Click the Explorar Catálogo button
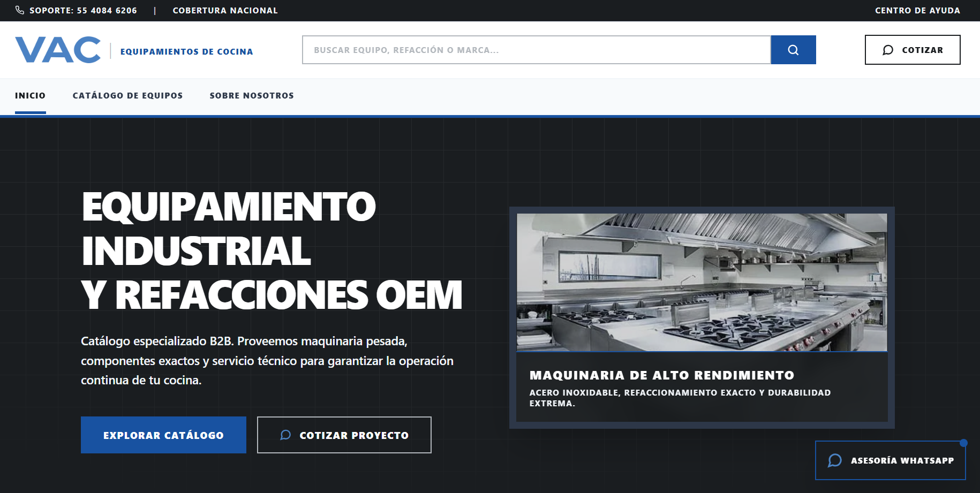 tap(163, 435)
